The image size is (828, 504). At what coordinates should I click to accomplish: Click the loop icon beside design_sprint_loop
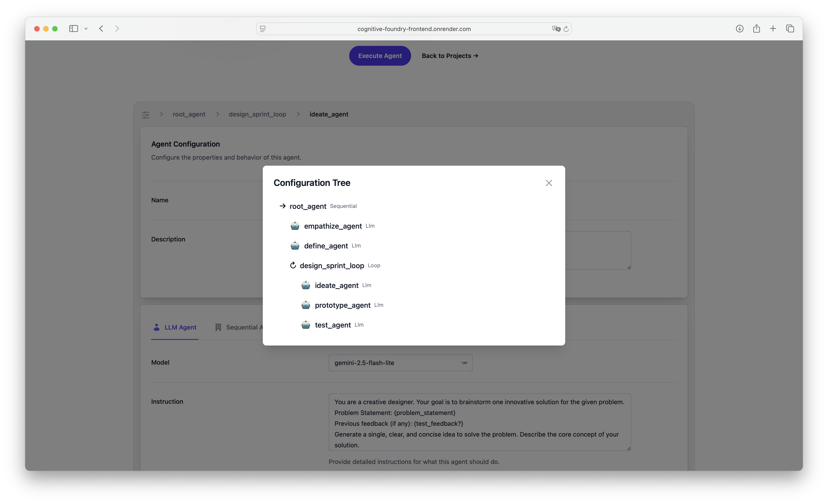(x=293, y=265)
